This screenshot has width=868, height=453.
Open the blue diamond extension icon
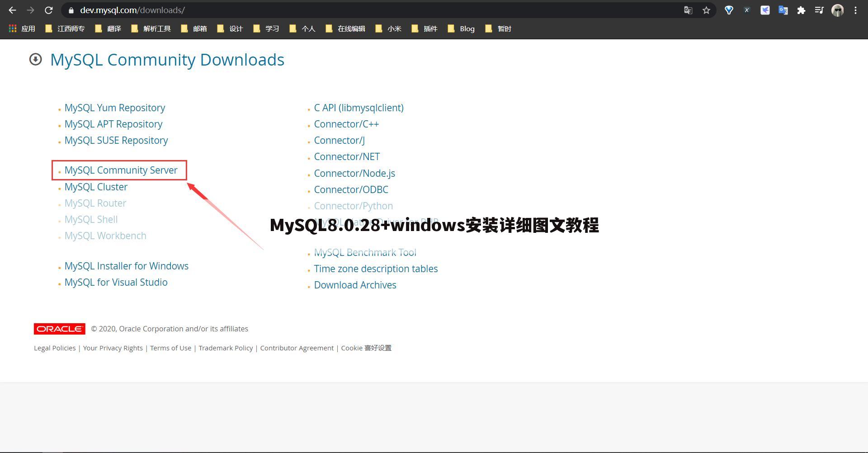(x=729, y=10)
